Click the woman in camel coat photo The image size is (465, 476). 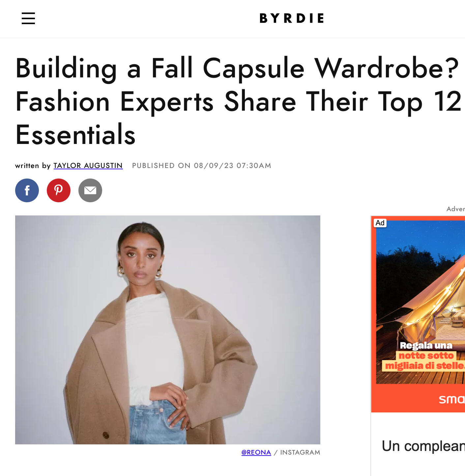(x=168, y=330)
